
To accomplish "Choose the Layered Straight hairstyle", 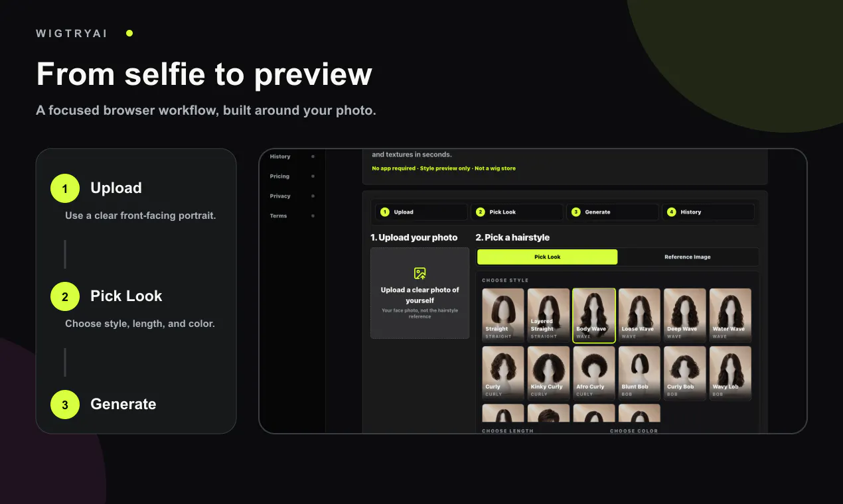I will click(x=548, y=315).
